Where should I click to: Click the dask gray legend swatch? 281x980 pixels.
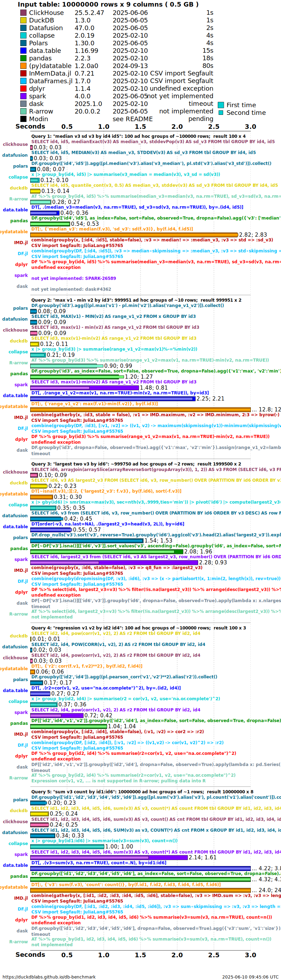(23, 104)
